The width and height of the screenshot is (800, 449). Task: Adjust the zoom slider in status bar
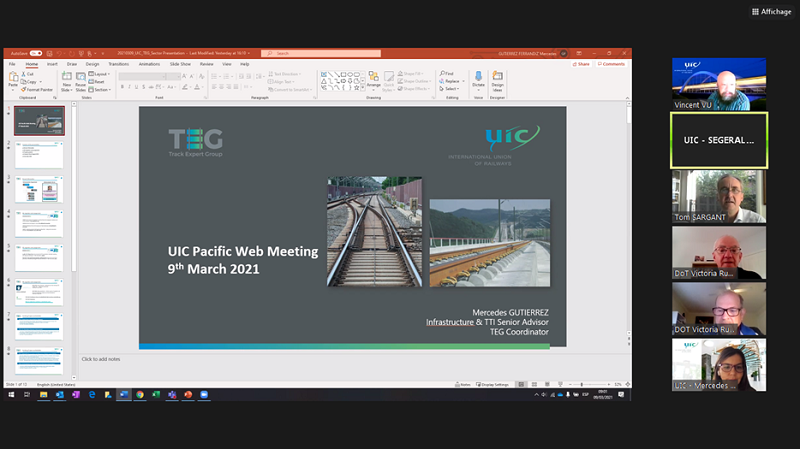pyautogui.click(x=589, y=384)
